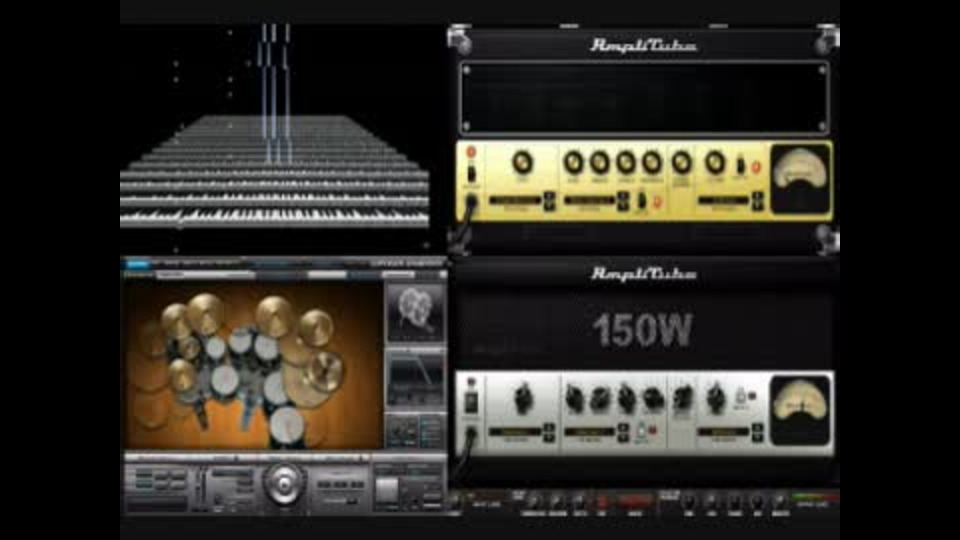This screenshot has height=540, width=960.
Task: Adjust the gold amp's lone leftmost knob
Action: [522, 163]
